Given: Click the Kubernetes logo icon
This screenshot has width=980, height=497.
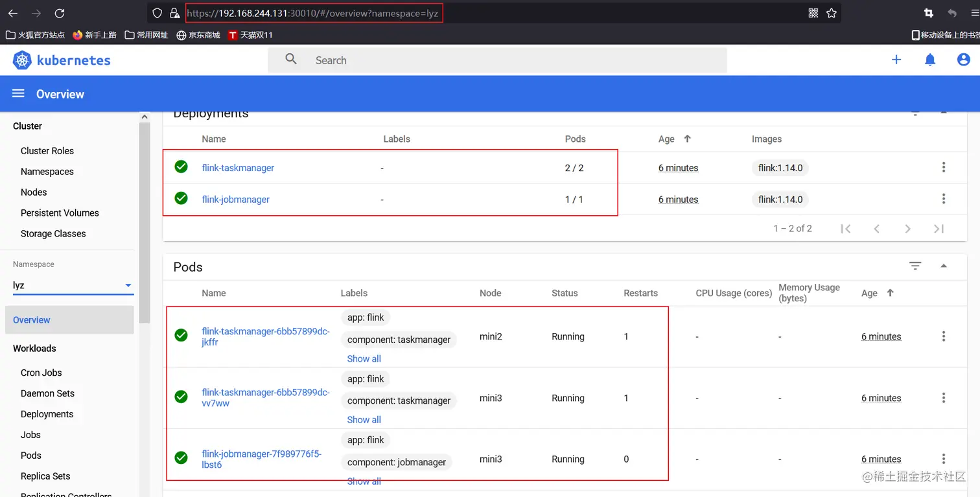Looking at the screenshot, I should 22,60.
